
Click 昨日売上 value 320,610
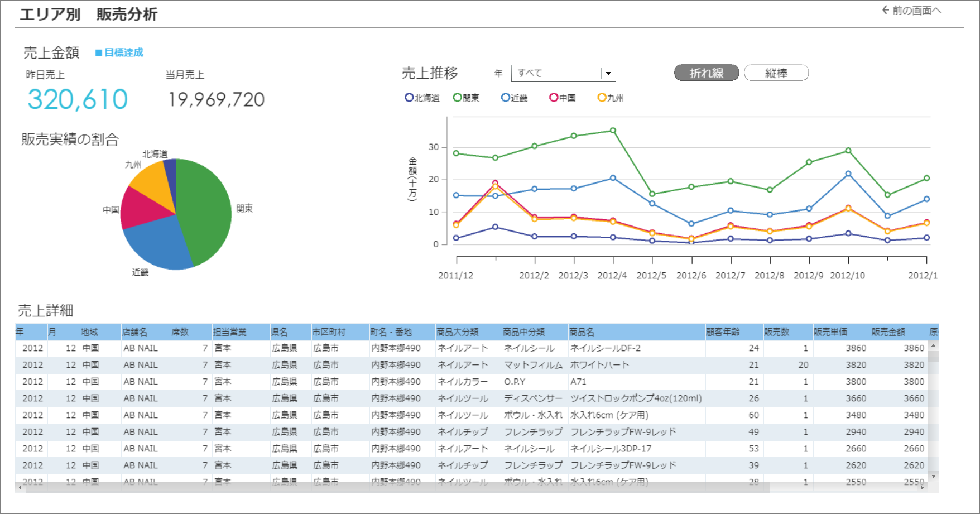click(78, 100)
